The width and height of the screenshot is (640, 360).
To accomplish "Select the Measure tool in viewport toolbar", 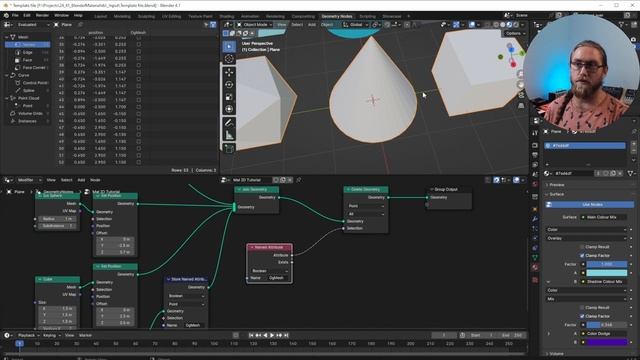I will pyautogui.click(x=229, y=135).
